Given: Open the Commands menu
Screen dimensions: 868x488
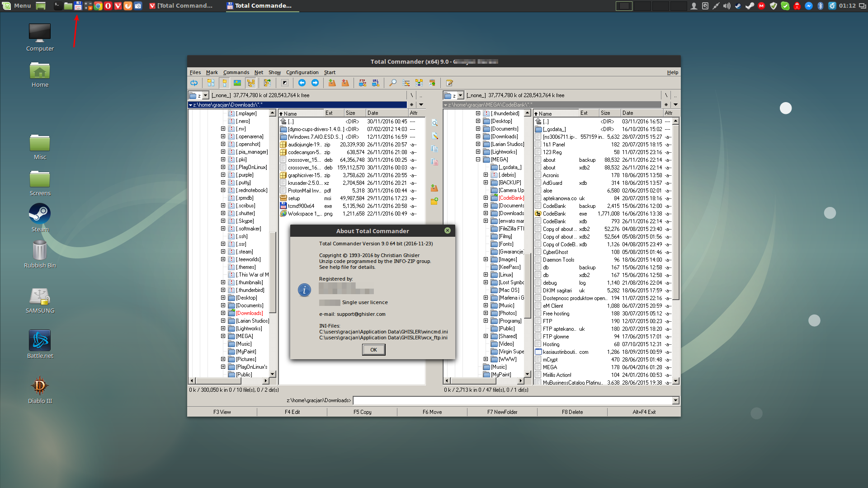Looking at the screenshot, I should (236, 72).
